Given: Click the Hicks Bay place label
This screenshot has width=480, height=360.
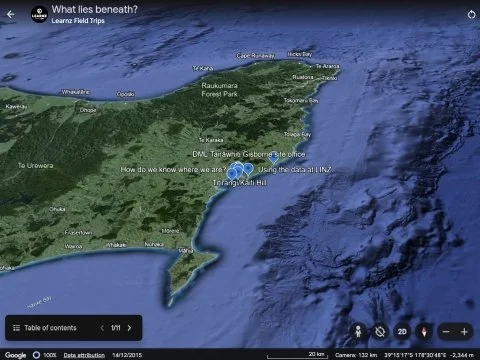Looking at the screenshot, I should coord(300,54).
